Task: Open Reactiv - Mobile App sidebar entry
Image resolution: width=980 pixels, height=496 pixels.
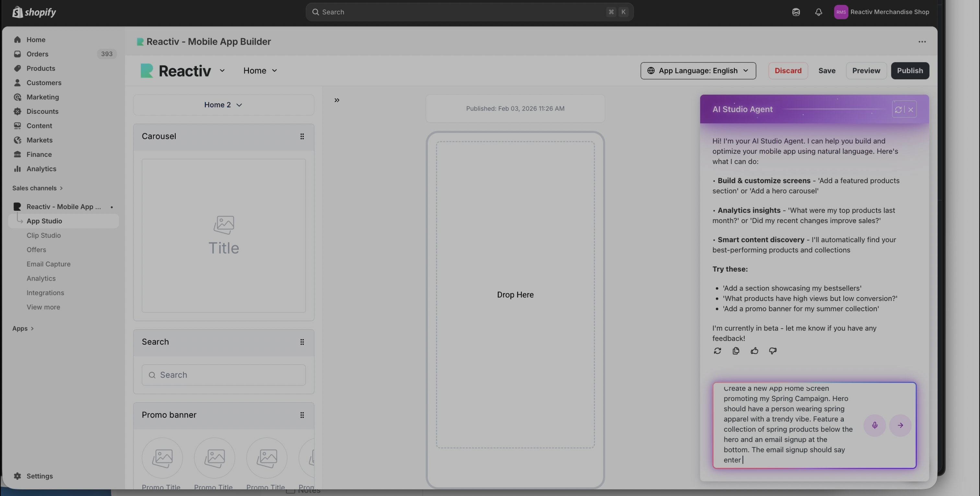Action: [63, 207]
